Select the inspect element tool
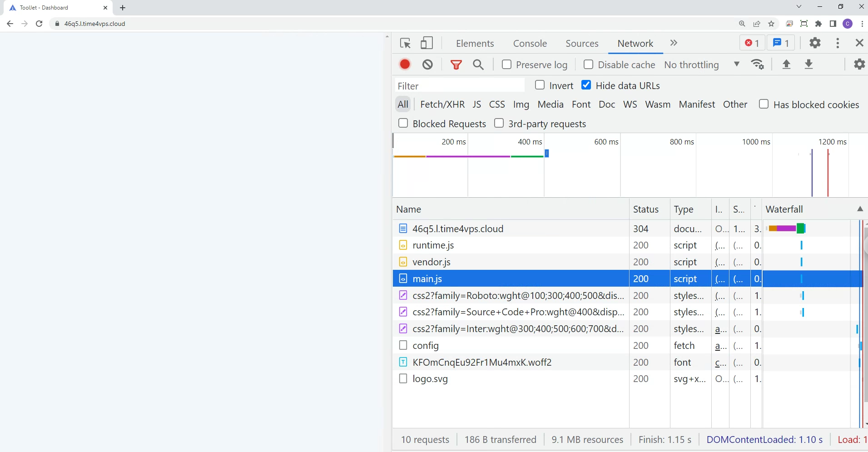This screenshot has height=452, width=868. (x=405, y=43)
